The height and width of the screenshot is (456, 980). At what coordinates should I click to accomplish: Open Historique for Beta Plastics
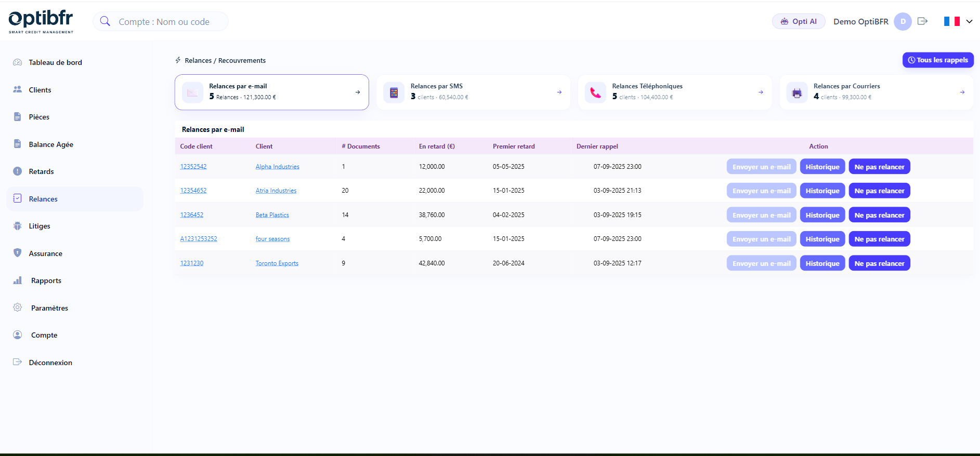822,215
